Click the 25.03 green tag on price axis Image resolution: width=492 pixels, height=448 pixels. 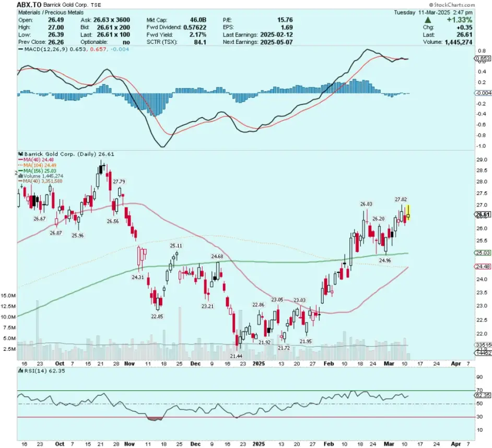pos(483,252)
